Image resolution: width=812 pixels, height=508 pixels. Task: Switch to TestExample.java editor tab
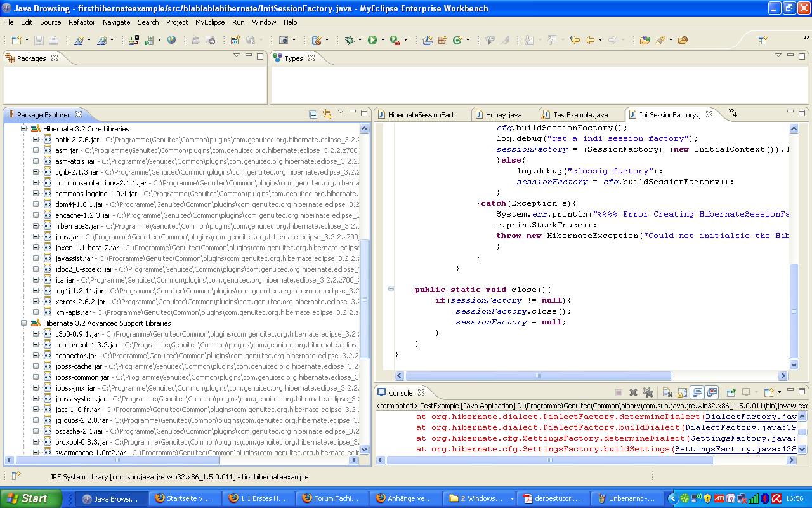580,115
